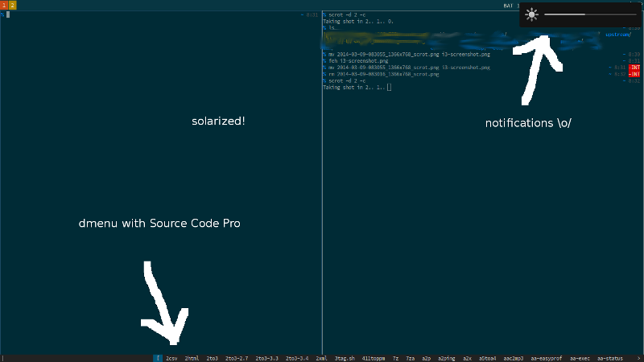Image resolution: width=644 pixels, height=362 pixels.
Task: Select aac2mp3 in dmenu
Action: 514,359
